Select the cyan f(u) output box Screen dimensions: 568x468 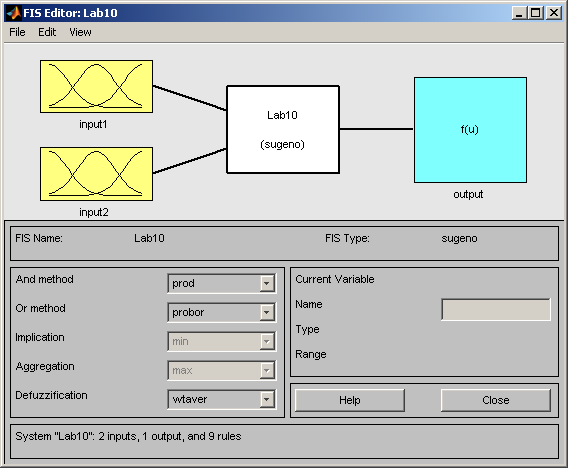471,130
